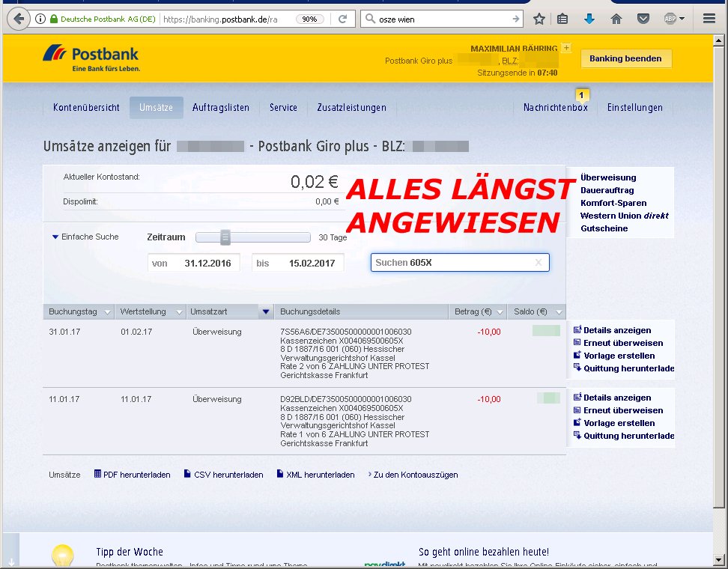
Task: Open the bookmarks list icon
Action: tap(562, 19)
